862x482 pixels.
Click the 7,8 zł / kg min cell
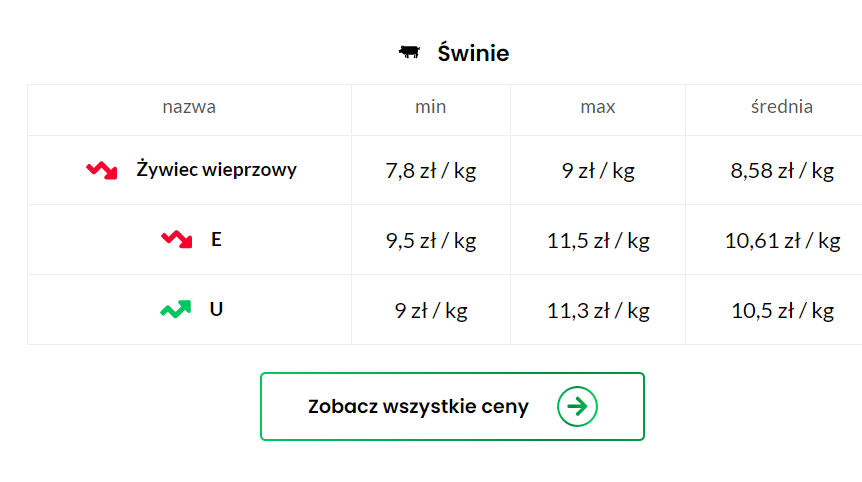[x=431, y=171]
